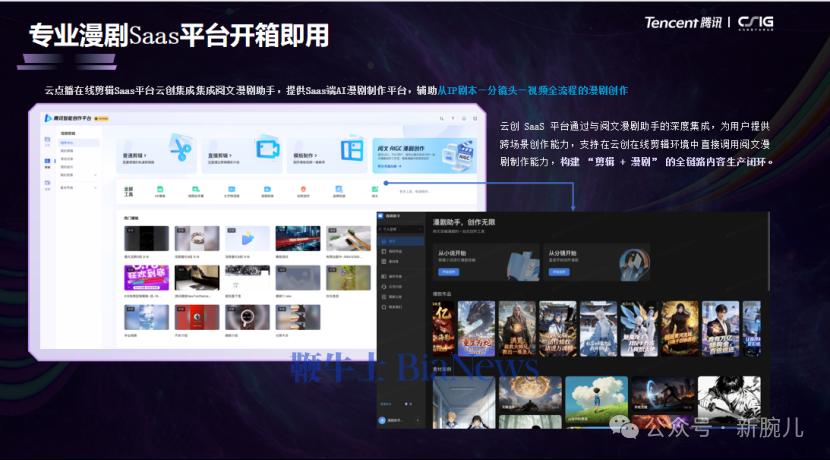Click the bottom icon in the light window left rail
Image resolution: width=830 pixels, height=460 pixels.
(47, 184)
